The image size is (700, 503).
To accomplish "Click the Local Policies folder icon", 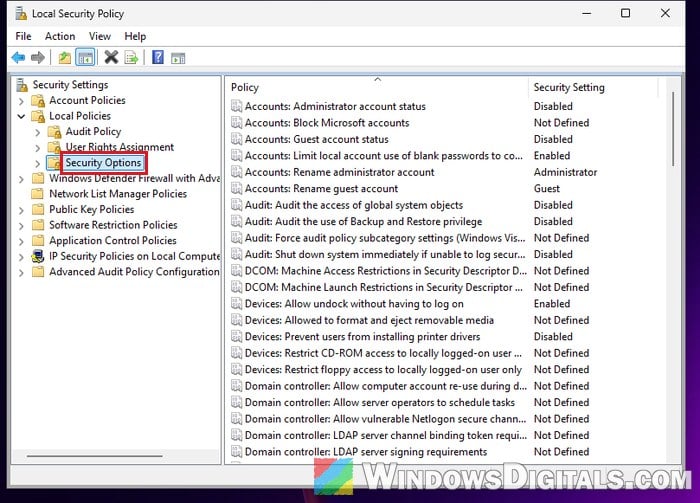I will 38,116.
